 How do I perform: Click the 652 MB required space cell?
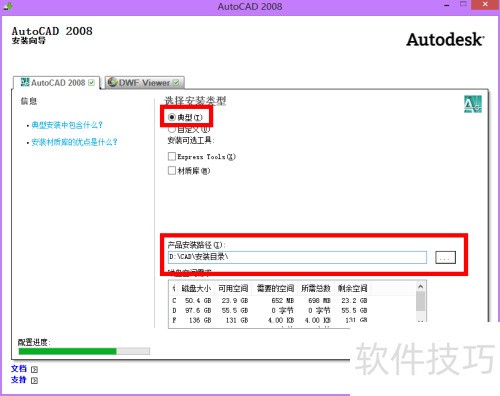(x=283, y=301)
